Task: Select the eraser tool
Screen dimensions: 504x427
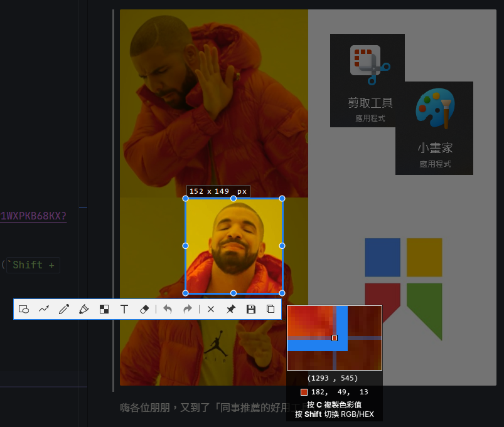Action: [144, 309]
